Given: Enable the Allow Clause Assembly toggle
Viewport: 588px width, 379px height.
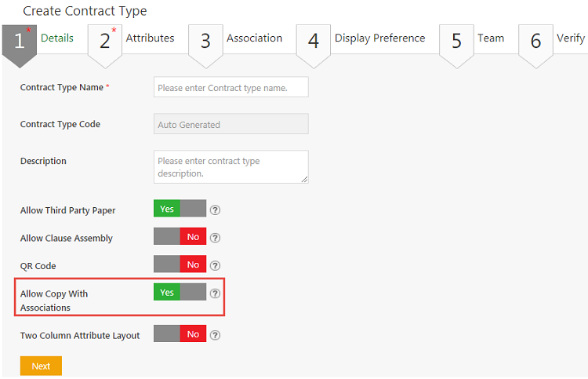Looking at the screenshot, I should click(x=180, y=237).
